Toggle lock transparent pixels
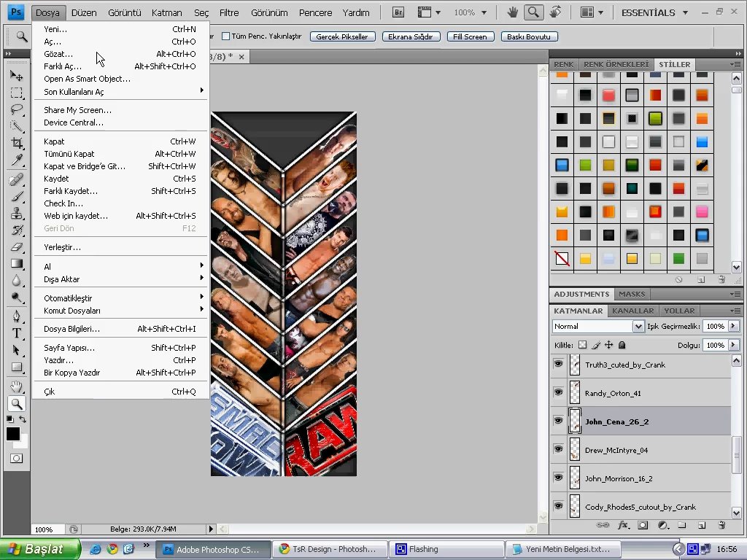747x560 pixels. (x=582, y=345)
